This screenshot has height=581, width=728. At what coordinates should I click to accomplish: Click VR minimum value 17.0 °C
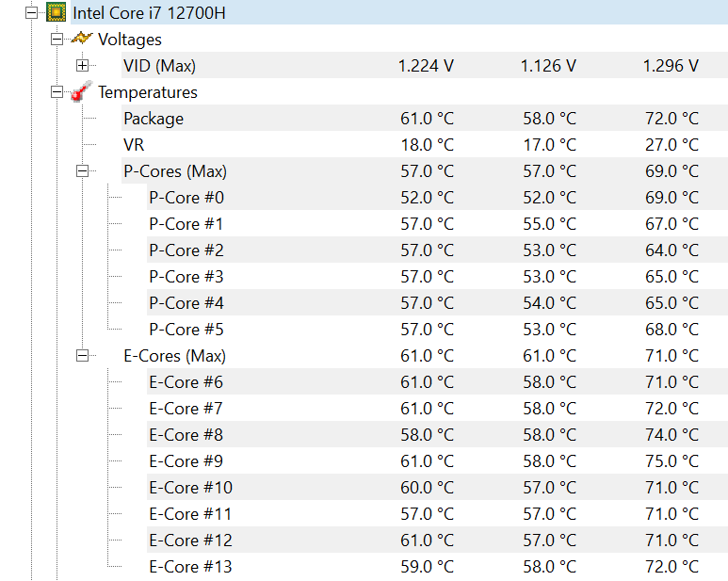pyautogui.click(x=550, y=145)
